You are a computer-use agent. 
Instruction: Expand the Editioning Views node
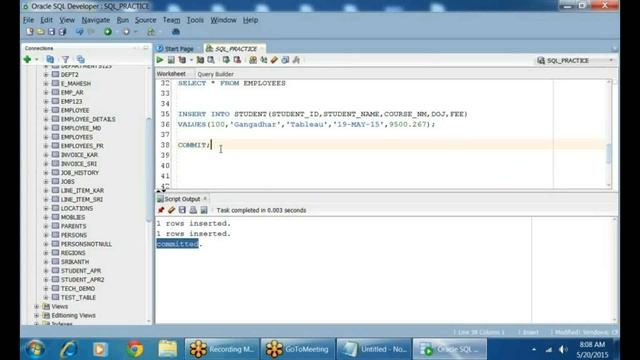[37, 316]
